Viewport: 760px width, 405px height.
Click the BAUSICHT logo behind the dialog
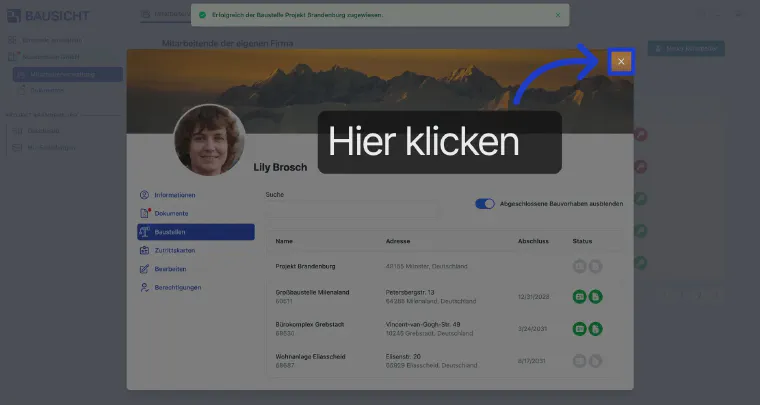48,16
